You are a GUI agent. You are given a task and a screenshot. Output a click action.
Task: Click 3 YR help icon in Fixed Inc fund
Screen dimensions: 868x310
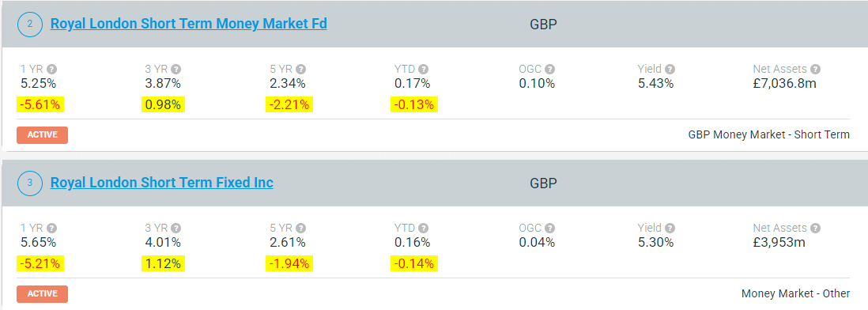176,228
